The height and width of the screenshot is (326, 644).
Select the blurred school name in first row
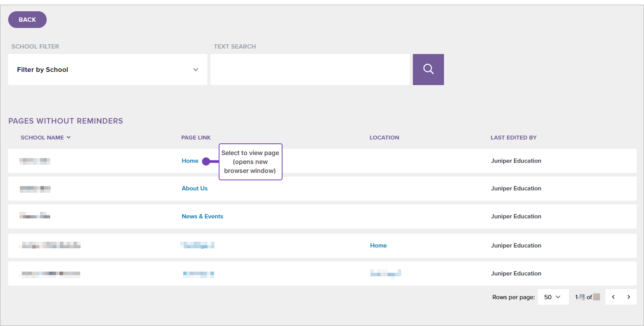point(35,161)
